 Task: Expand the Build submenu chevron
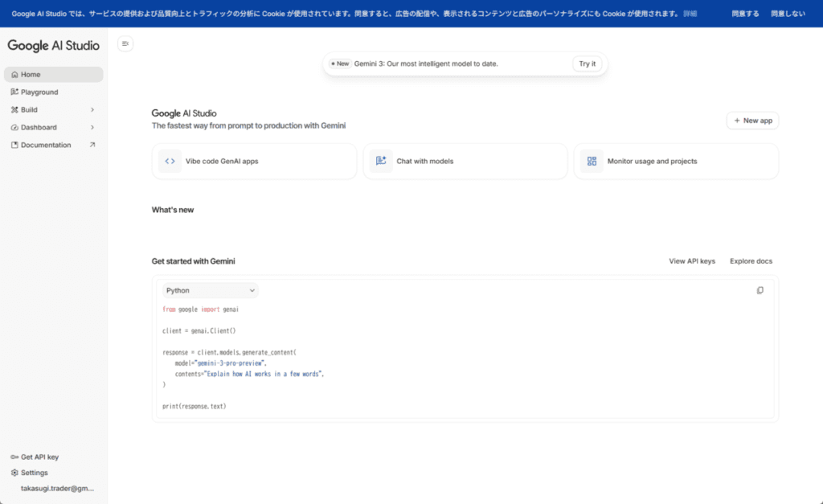[x=92, y=110]
